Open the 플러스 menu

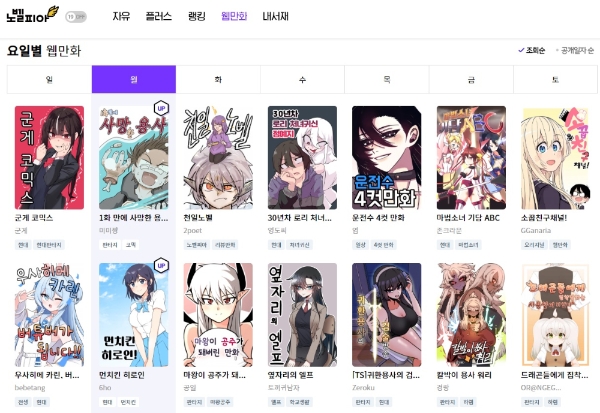(158, 16)
